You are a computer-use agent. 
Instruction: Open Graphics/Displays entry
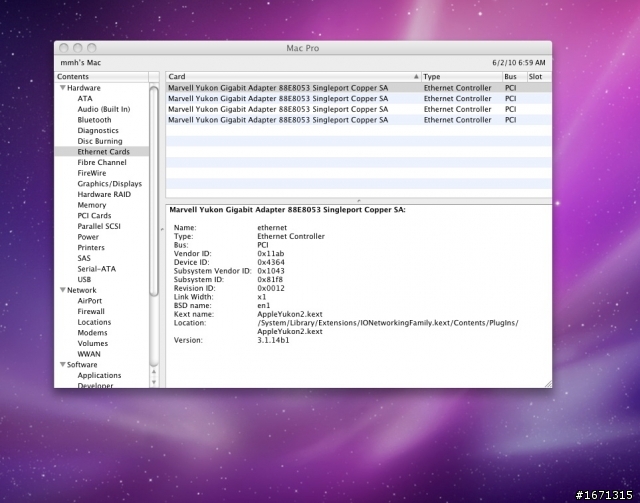tap(110, 184)
